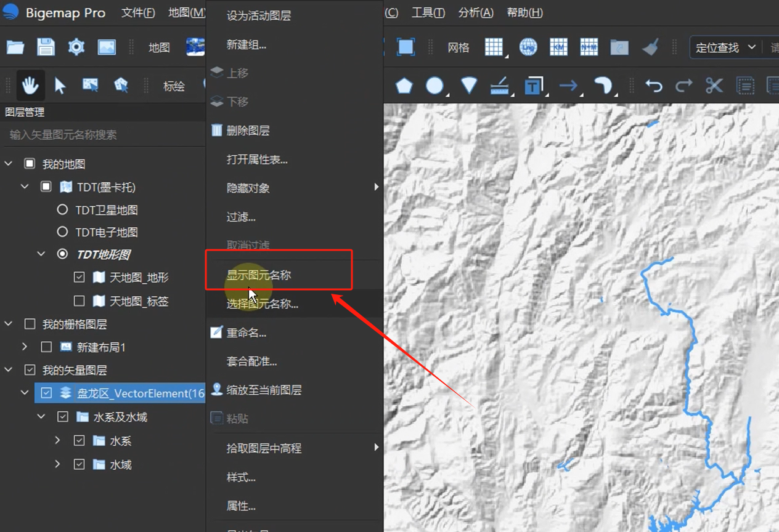779x532 pixels.
Task: Uncheck the 水系及水域 folder checkbox
Action: pyautogui.click(x=62, y=417)
